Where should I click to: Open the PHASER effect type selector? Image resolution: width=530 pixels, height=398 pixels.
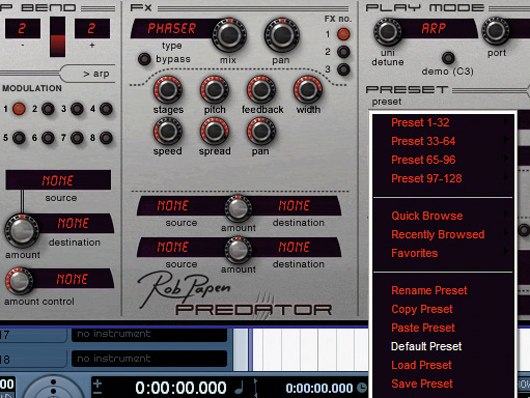click(x=172, y=28)
